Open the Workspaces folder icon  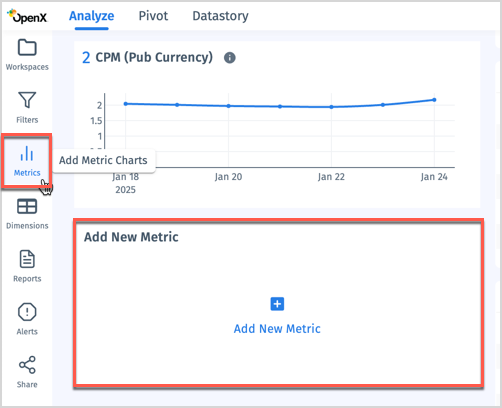27,48
